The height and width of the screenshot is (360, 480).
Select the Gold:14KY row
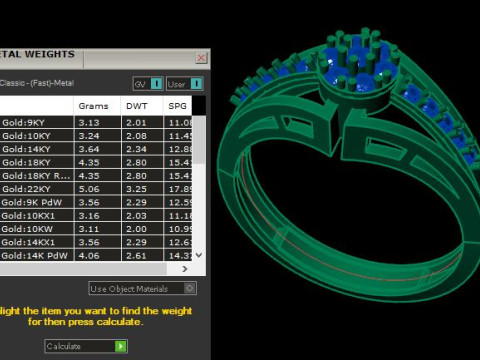pyautogui.click(x=96, y=149)
